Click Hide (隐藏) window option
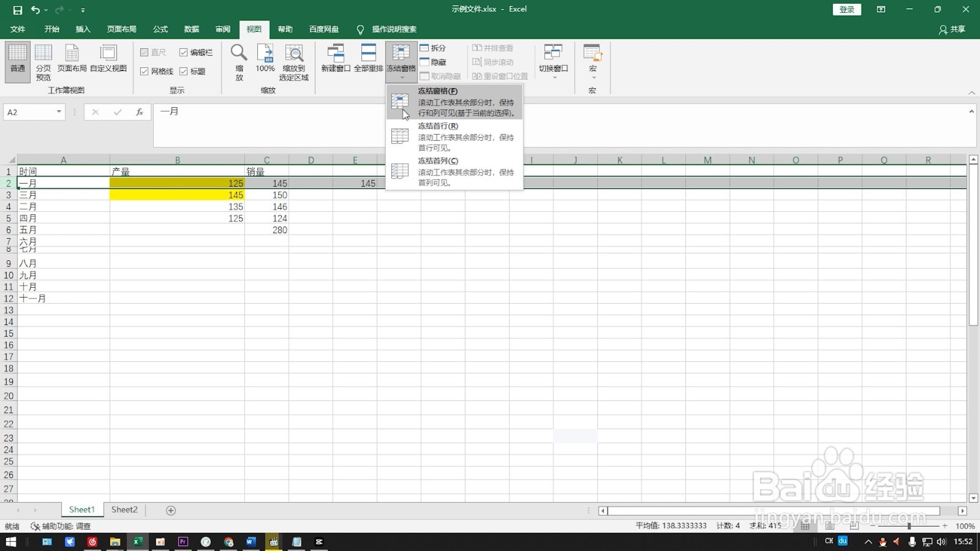This screenshot has width=980, height=551. pyautogui.click(x=433, y=62)
